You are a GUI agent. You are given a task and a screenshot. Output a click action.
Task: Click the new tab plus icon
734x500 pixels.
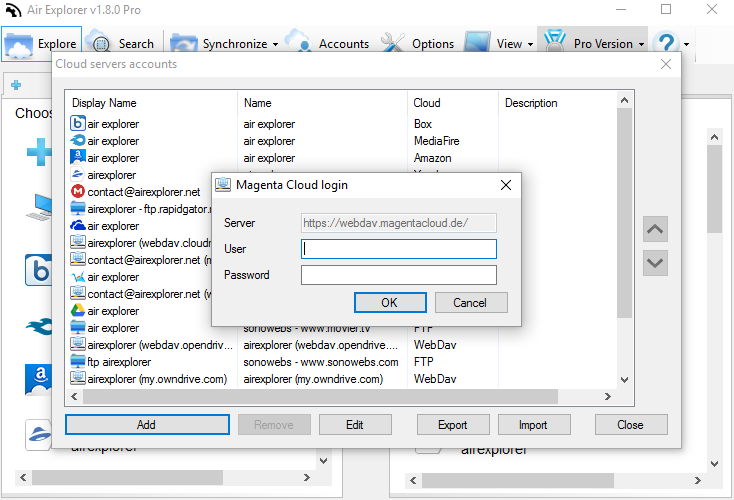[16, 85]
